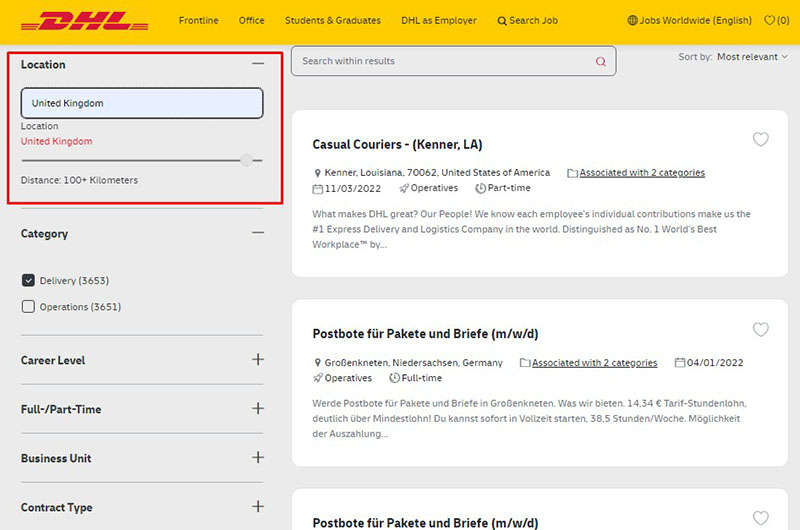
Task: Click folder icon on Großenkneten job card
Action: point(525,363)
